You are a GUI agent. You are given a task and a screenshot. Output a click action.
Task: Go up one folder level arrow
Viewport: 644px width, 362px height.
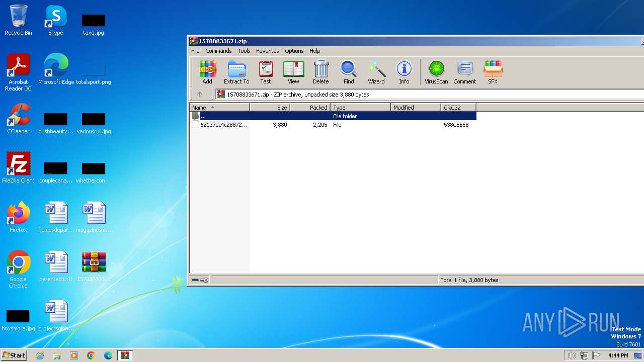click(x=200, y=94)
